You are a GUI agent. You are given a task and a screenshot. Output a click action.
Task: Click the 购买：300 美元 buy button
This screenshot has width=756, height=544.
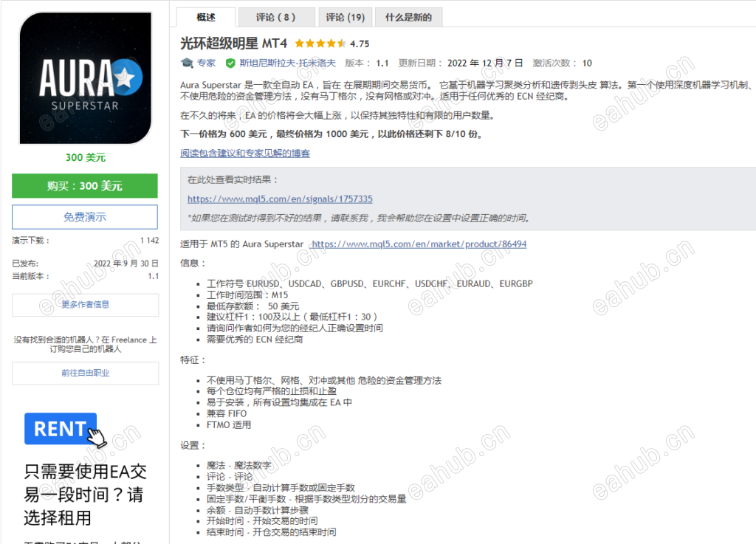coord(85,186)
